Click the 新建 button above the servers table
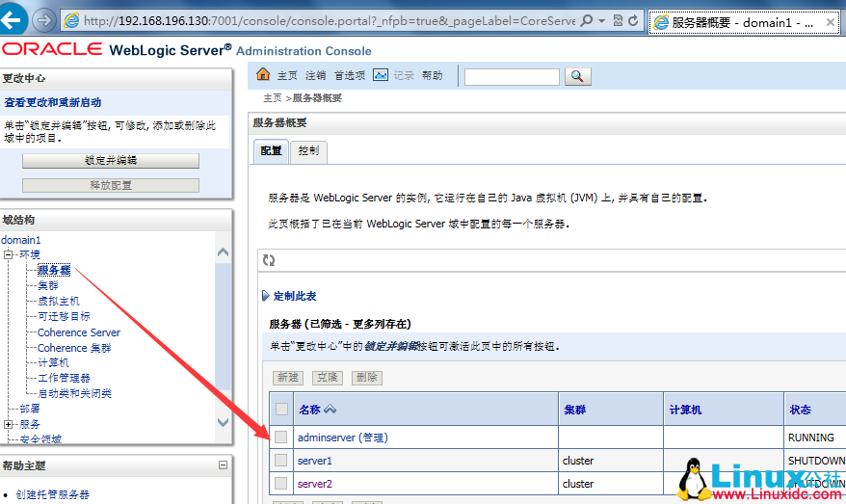Image resolution: width=846 pixels, height=504 pixels. (288, 377)
